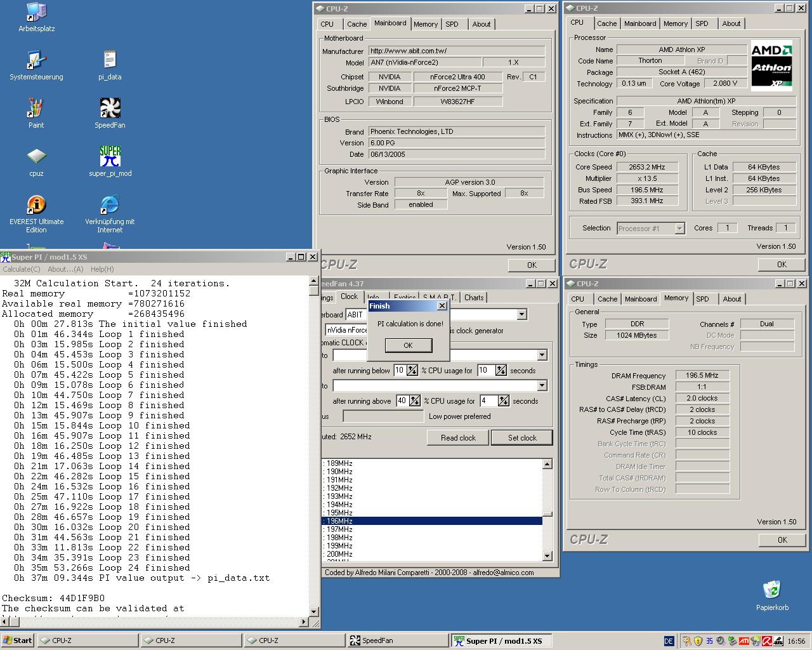Click Super PI scrollbar down arrow

tap(314, 612)
